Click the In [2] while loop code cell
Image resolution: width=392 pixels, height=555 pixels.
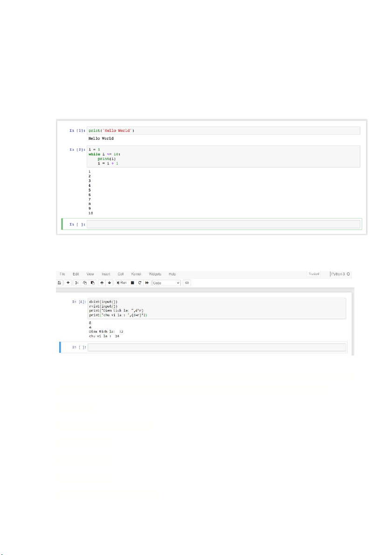223,156
